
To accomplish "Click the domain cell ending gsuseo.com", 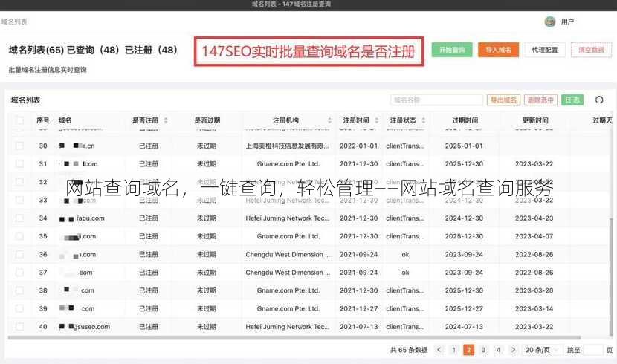I will coord(84,327).
